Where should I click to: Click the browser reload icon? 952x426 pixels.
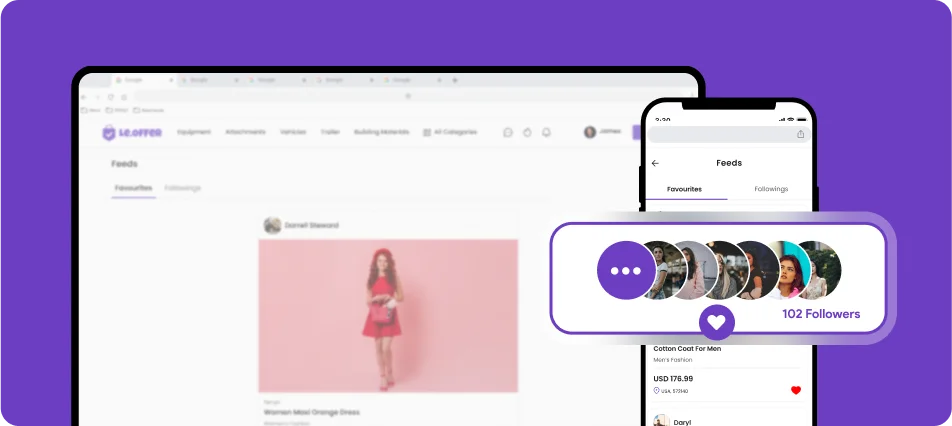tap(110, 97)
